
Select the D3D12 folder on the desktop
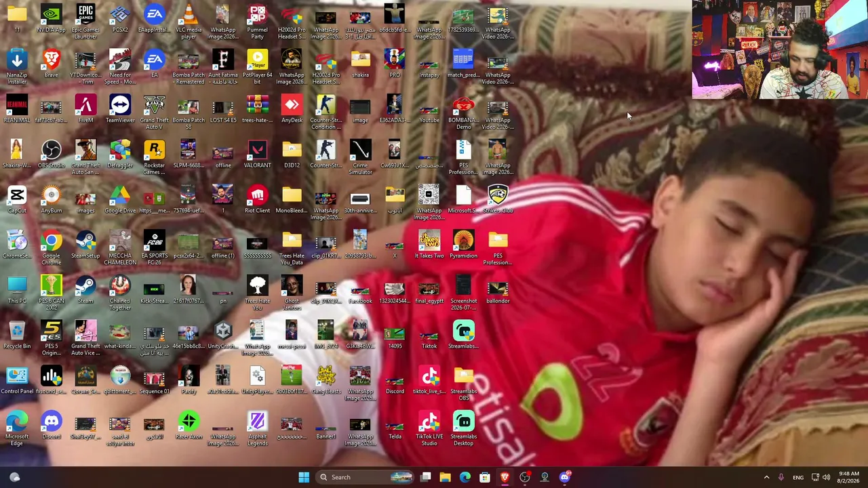292,155
